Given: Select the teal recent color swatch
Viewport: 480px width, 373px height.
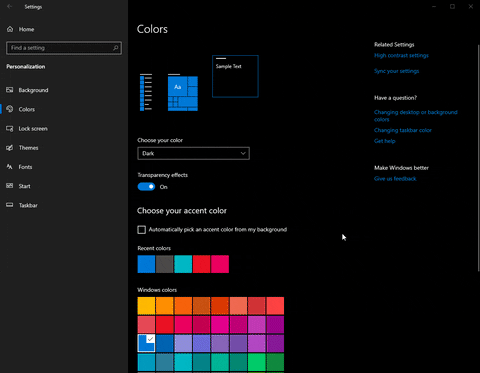Looking at the screenshot, I should [x=183, y=264].
